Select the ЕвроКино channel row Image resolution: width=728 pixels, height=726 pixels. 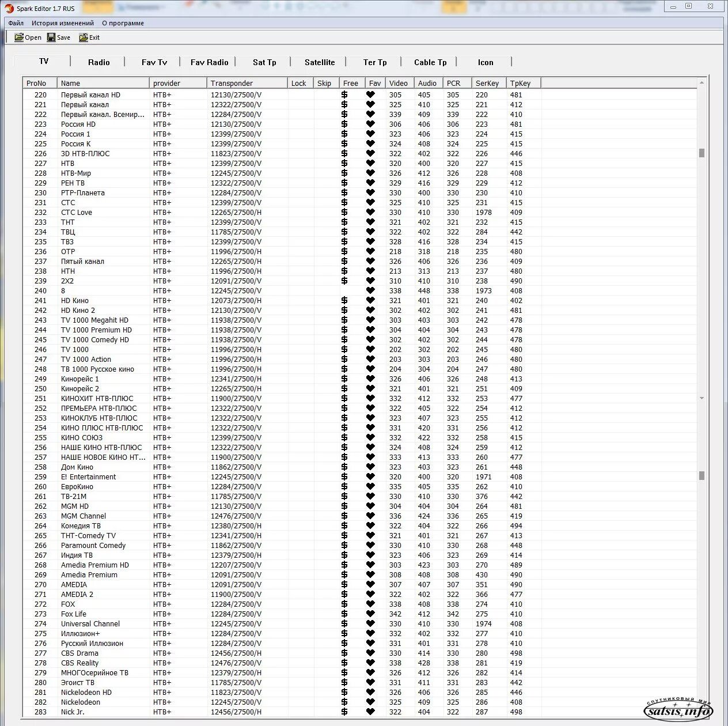pyautogui.click(x=360, y=486)
